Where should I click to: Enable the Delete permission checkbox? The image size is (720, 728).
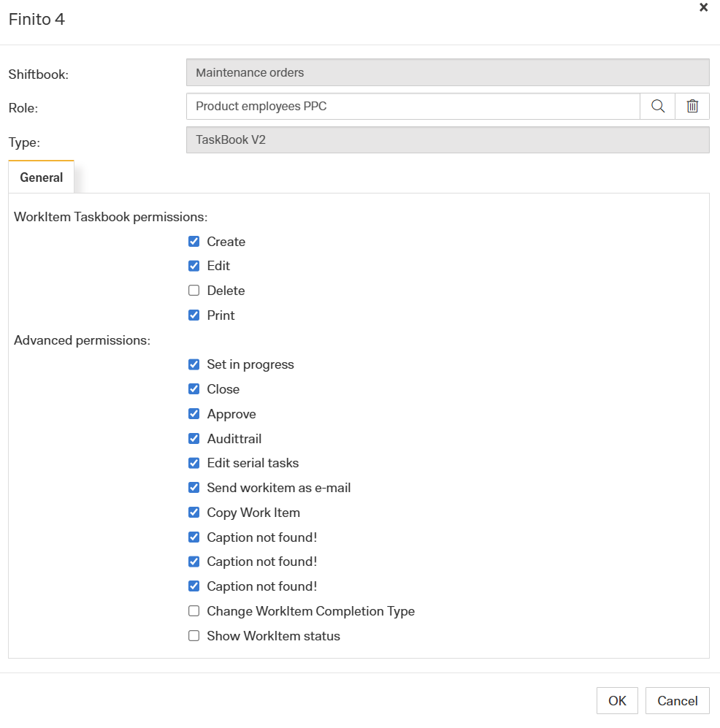click(x=194, y=291)
